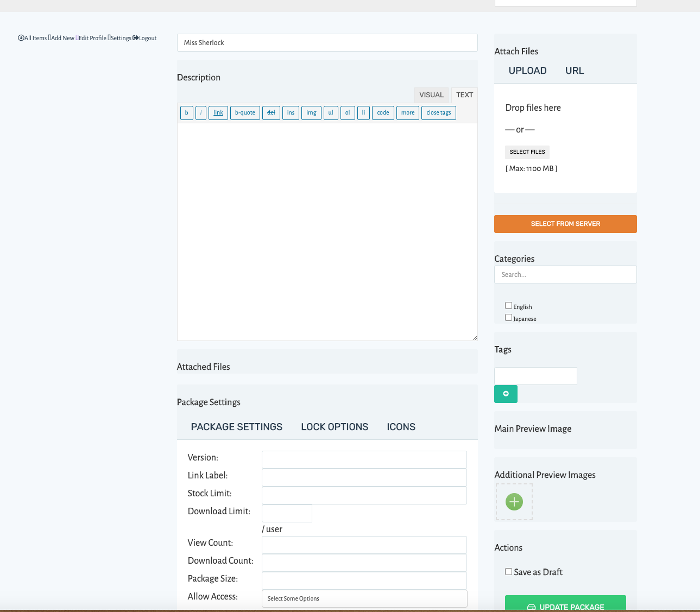Click the Tags input field
Image resolution: width=700 pixels, height=612 pixels.
coord(535,376)
